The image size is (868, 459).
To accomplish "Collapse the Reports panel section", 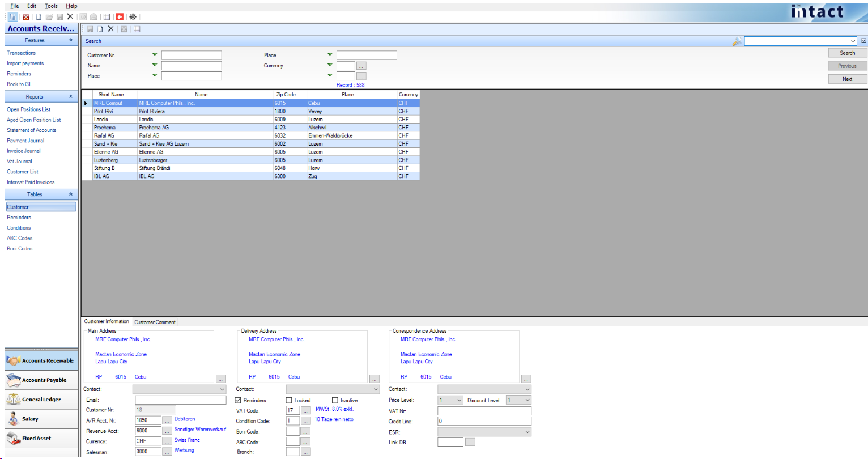I will pyautogui.click(x=71, y=96).
